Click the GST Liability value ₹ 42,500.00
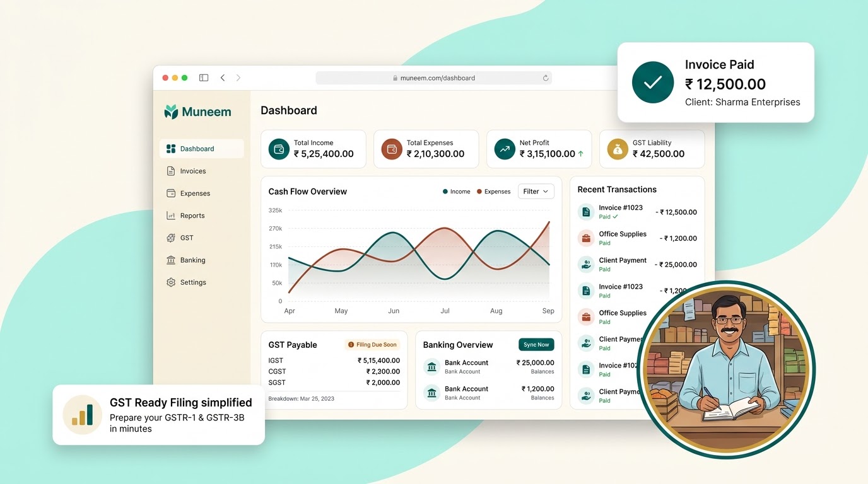 click(x=659, y=154)
